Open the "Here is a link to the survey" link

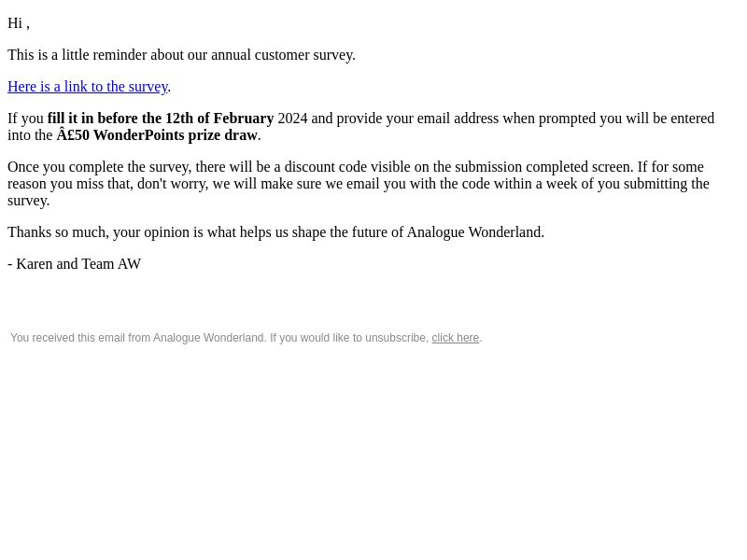click(x=88, y=87)
